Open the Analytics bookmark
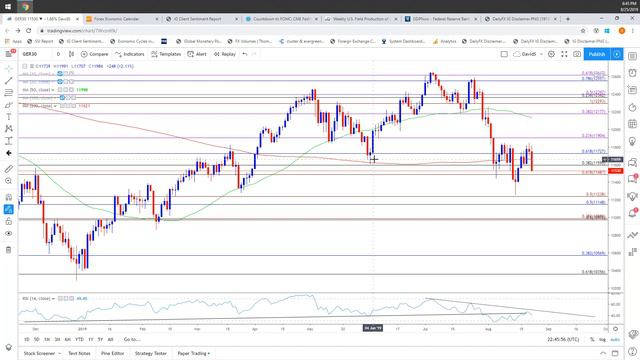Viewport: 640px width, 360px height. 444,41
